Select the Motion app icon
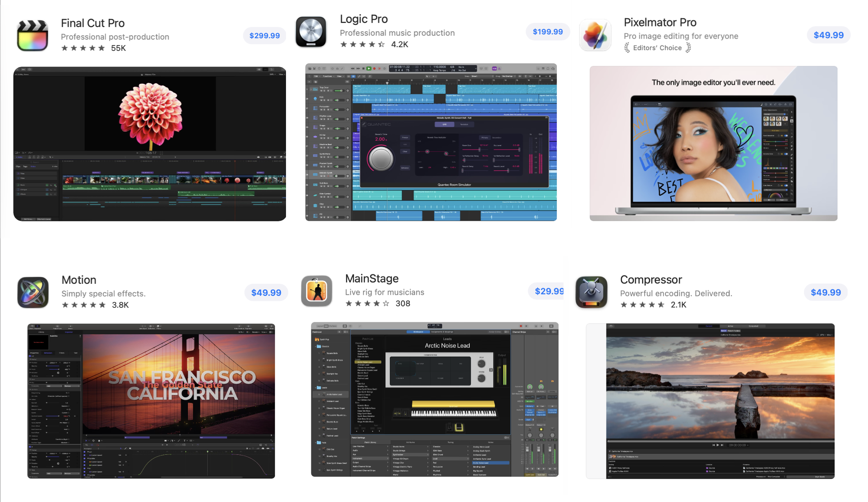This screenshot has height=502, width=868. click(x=33, y=292)
